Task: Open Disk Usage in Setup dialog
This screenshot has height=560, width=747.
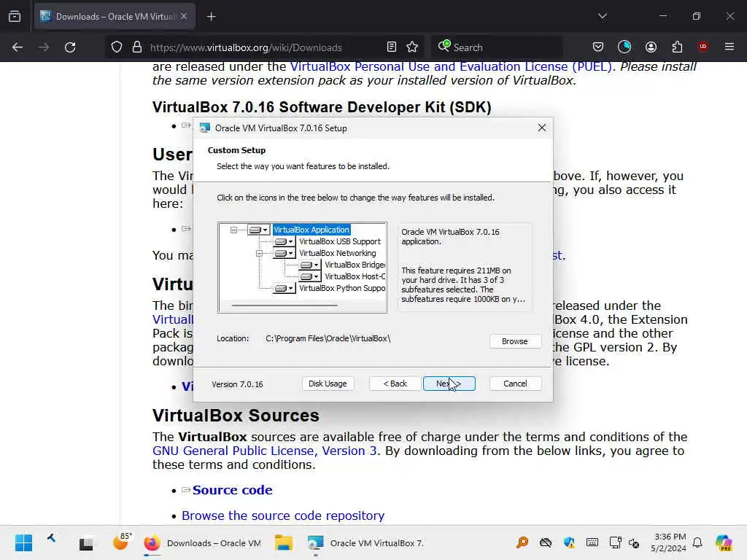Action: pyautogui.click(x=328, y=384)
